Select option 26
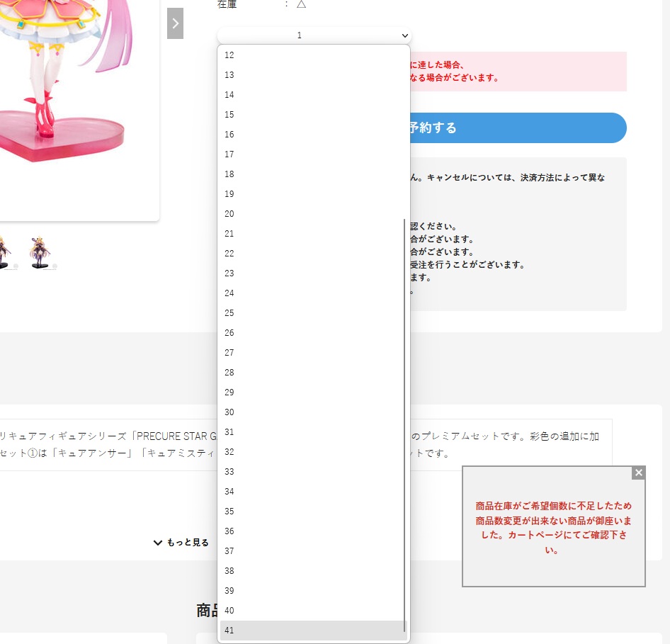 pyautogui.click(x=314, y=333)
